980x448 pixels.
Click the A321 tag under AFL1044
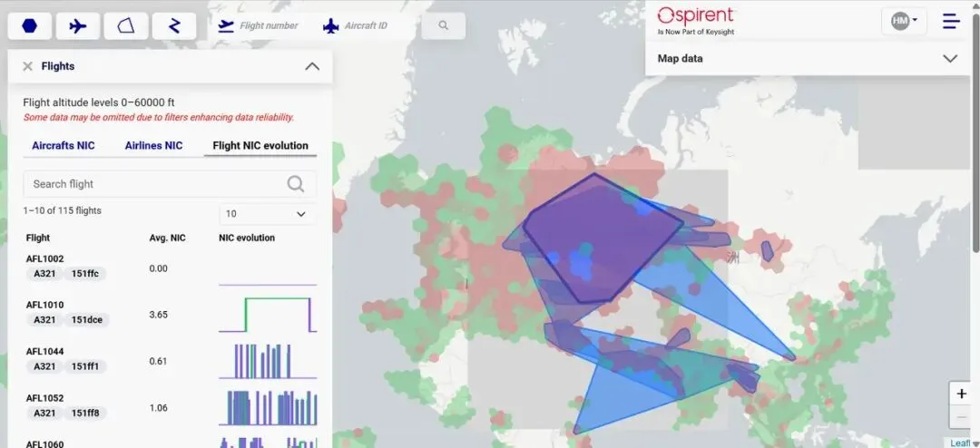pos(44,366)
